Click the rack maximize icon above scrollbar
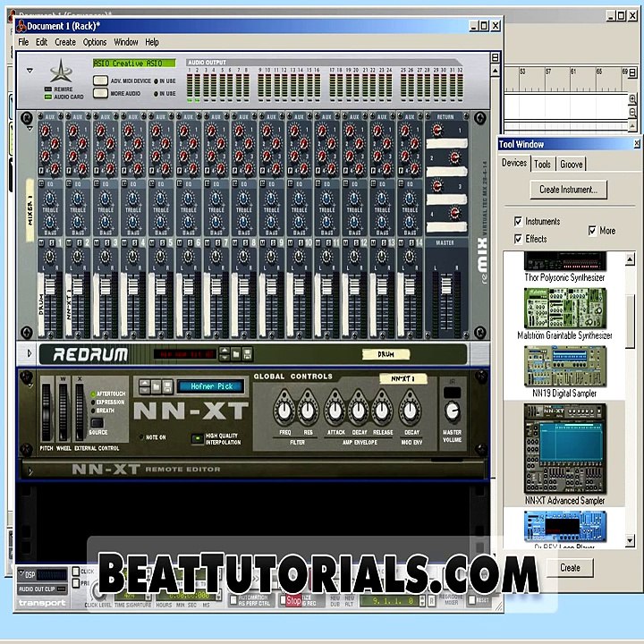 (496, 57)
